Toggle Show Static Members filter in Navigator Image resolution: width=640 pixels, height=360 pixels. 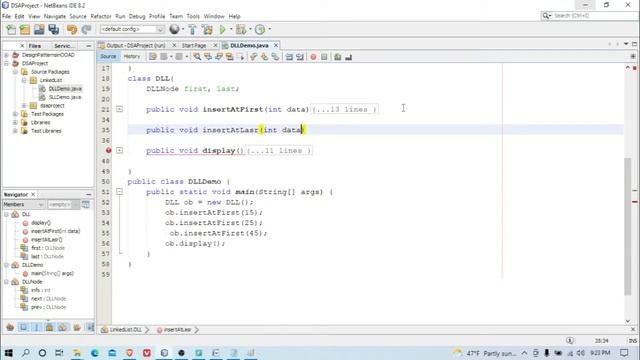click(36, 327)
